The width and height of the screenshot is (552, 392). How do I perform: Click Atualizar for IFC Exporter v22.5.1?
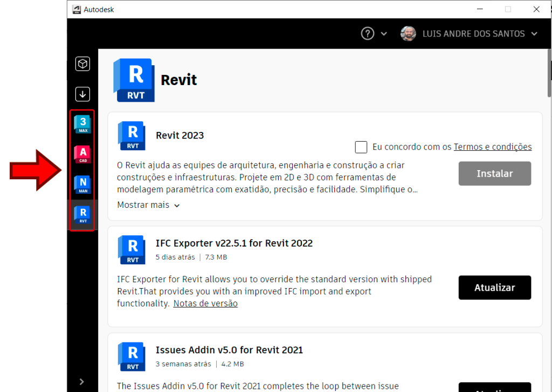point(494,288)
